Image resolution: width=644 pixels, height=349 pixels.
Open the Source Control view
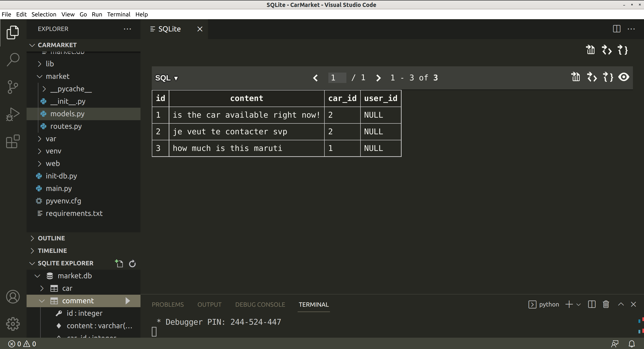[x=13, y=87]
